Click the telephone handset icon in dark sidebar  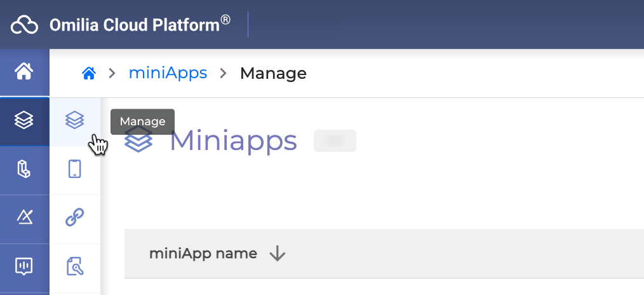tap(24, 169)
